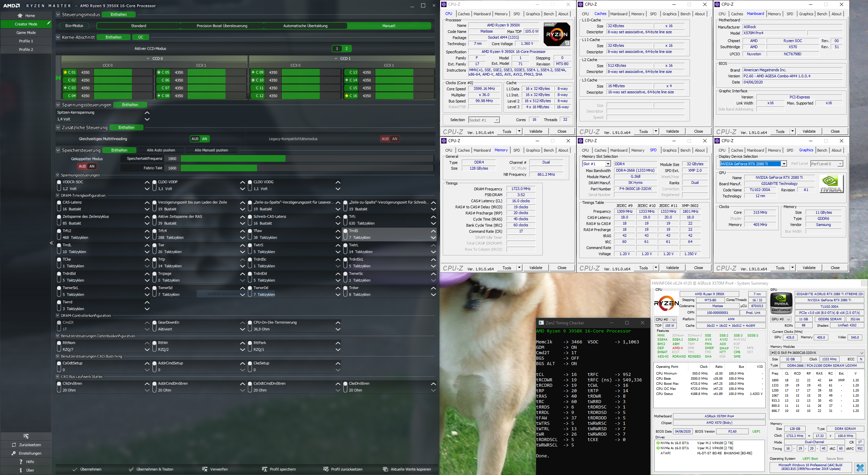
Task: Click the sidebar collapse double-arrow icon
Action: click(52, 243)
